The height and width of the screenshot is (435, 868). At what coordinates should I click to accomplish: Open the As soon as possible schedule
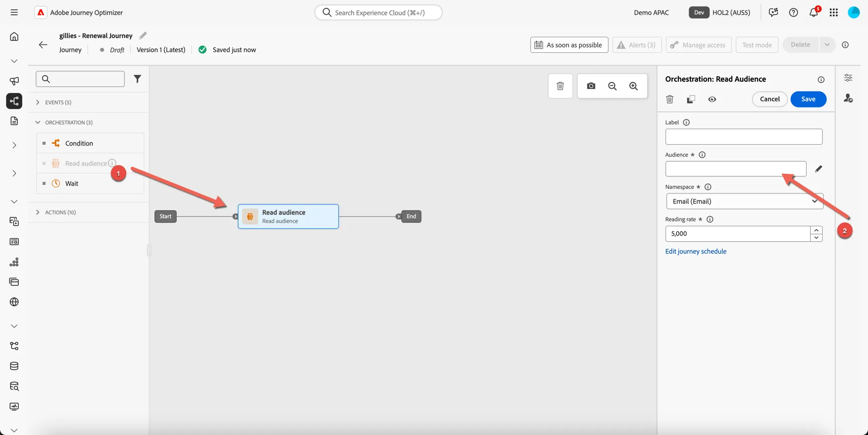(x=569, y=45)
